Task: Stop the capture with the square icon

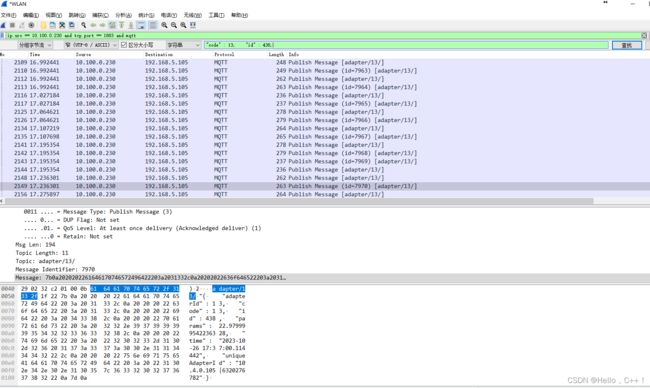Action: coord(12,25)
